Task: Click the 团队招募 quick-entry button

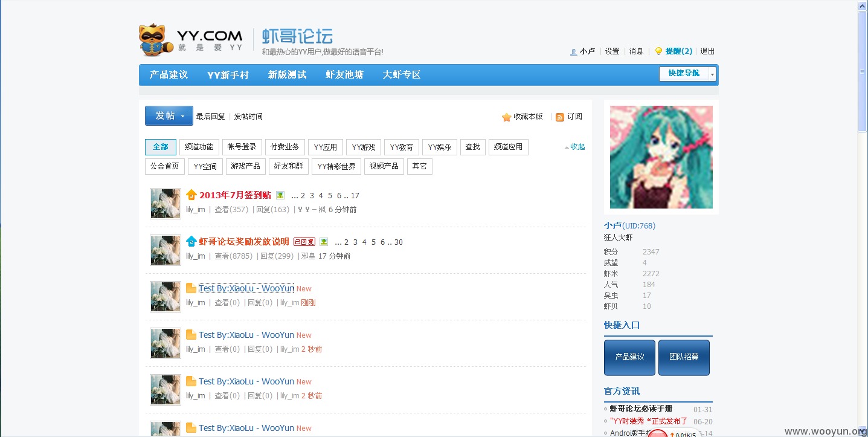Action: tap(684, 357)
